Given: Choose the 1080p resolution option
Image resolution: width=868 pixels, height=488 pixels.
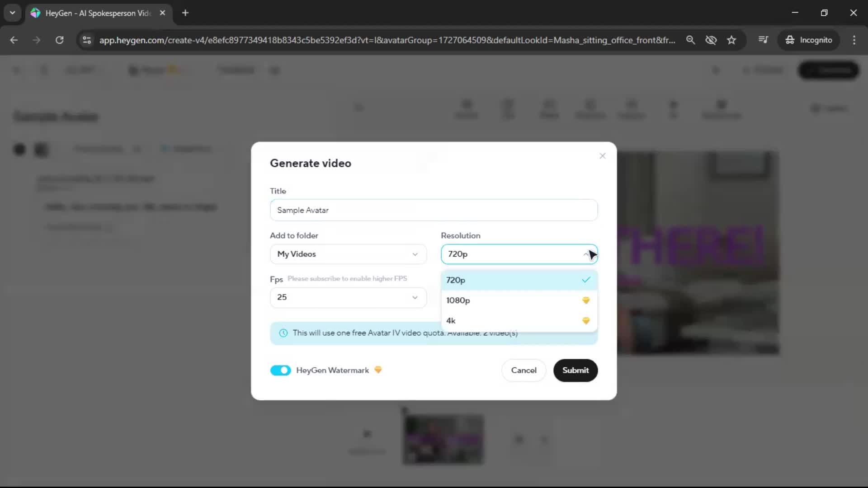Looking at the screenshot, I should (x=519, y=300).
